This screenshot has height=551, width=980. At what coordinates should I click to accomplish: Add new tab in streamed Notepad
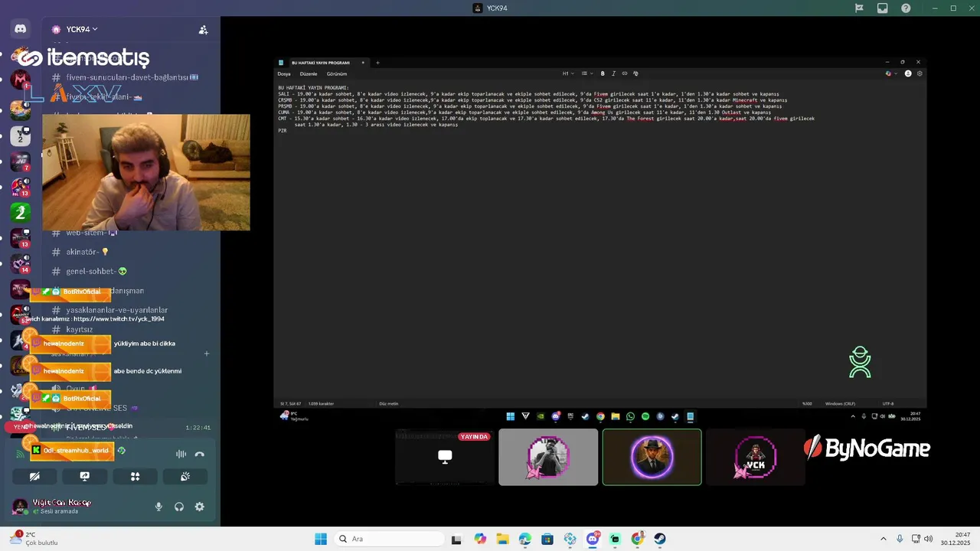[x=377, y=63]
